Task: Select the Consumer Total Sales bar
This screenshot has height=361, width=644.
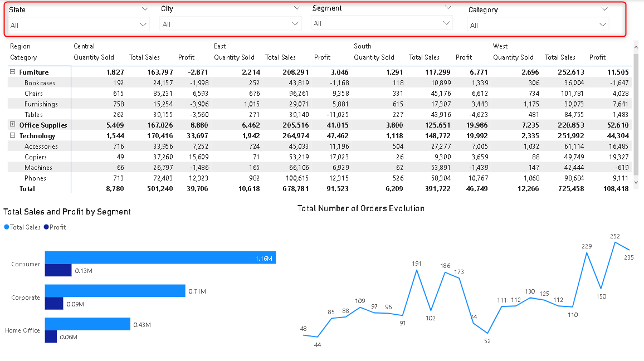Action: click(x=160, y=258)
